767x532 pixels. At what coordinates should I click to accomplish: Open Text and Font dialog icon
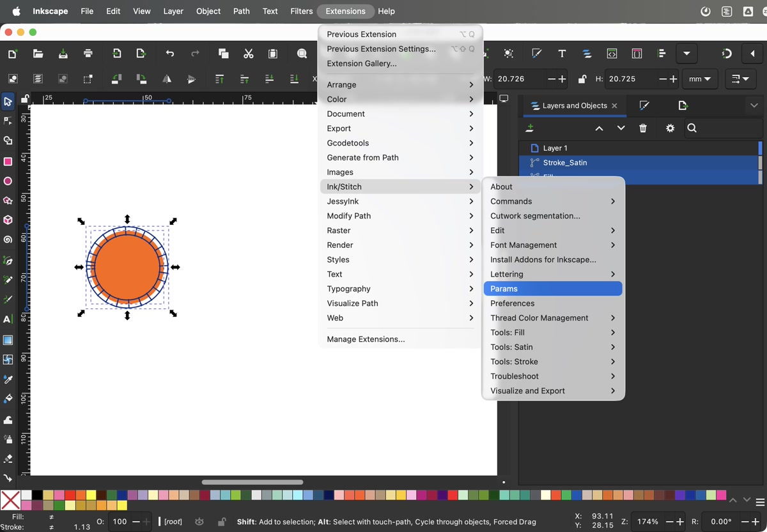(x=562, y=54)
